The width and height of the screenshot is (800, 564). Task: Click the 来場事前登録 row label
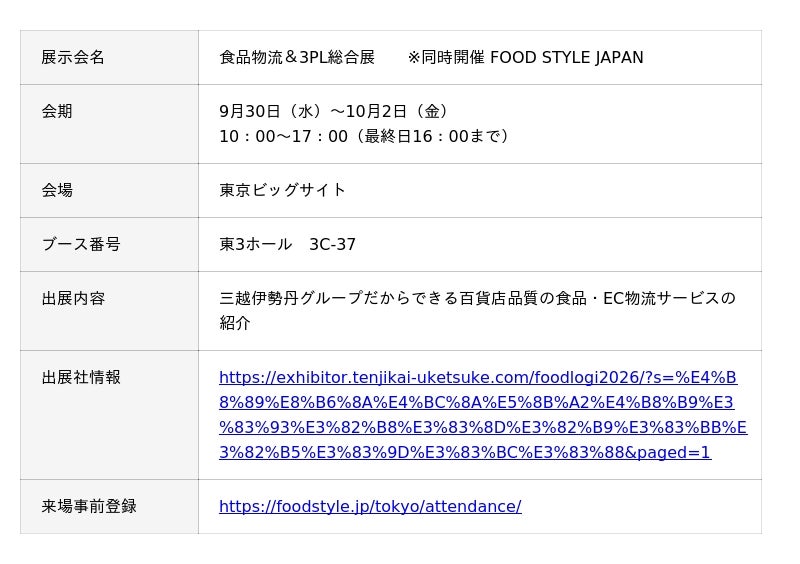click(x=89, y=506)
